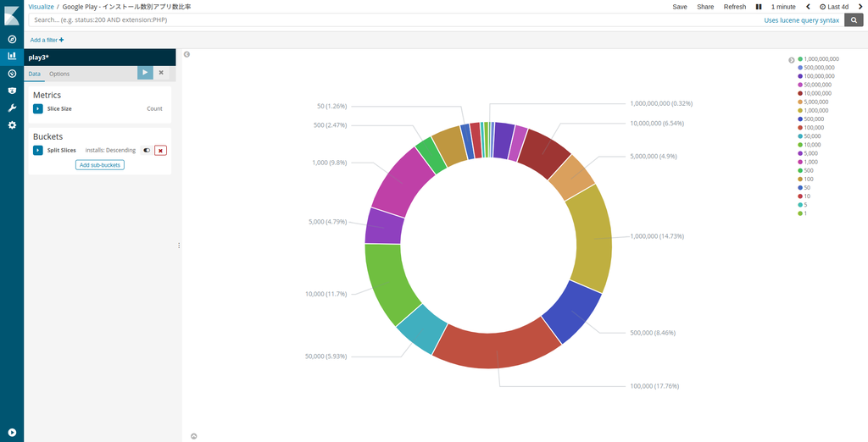Image resolution: width=868 pixels, height=442 pixels.
Task: Switch to the Data tab
Action: 34,74
